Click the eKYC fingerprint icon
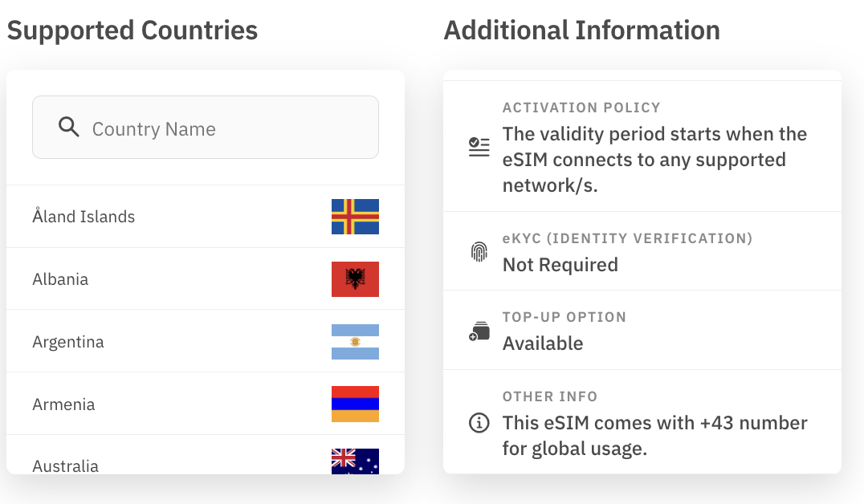The width and height of the screenshot is (864, 504). click(479, 252)
